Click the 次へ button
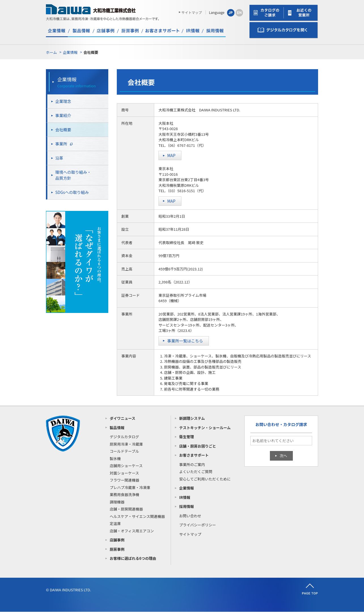Viewport: 364px width, 612px height. [281, 456]
